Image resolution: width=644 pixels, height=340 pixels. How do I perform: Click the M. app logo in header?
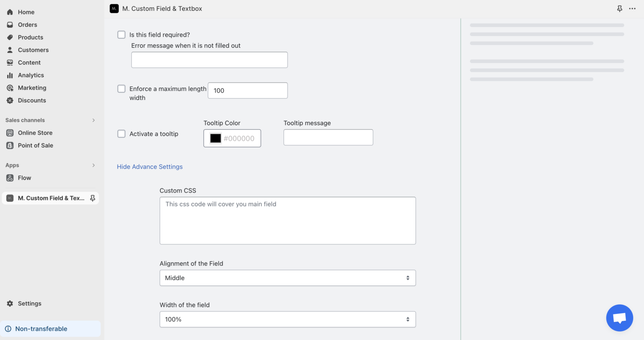click(114, 8)
